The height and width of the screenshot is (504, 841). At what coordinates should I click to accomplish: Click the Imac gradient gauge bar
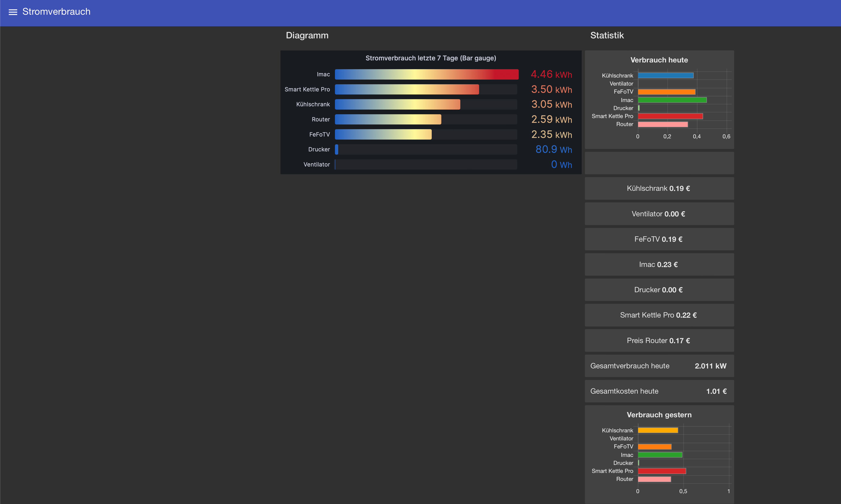(x=426, y=74)
